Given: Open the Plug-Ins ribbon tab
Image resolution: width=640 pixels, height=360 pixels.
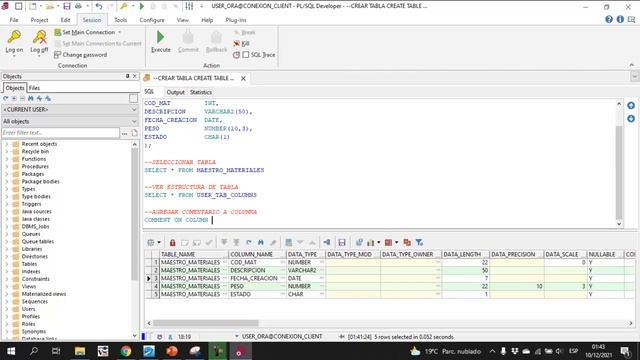Looking at the screenshot, I should 236,20.
